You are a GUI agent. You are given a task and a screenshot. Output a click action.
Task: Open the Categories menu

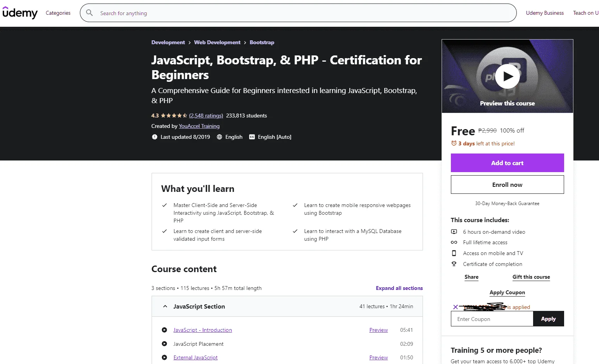coord(58,13)
